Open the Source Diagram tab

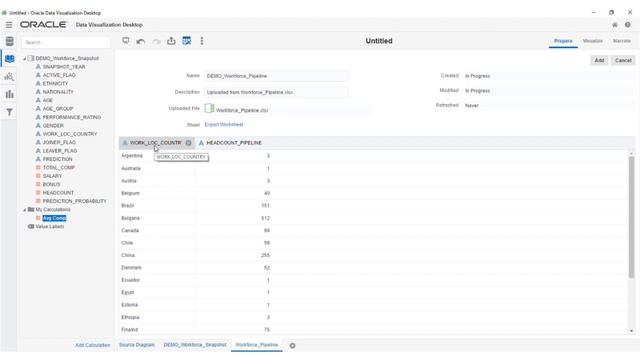[x=137, y=345]
